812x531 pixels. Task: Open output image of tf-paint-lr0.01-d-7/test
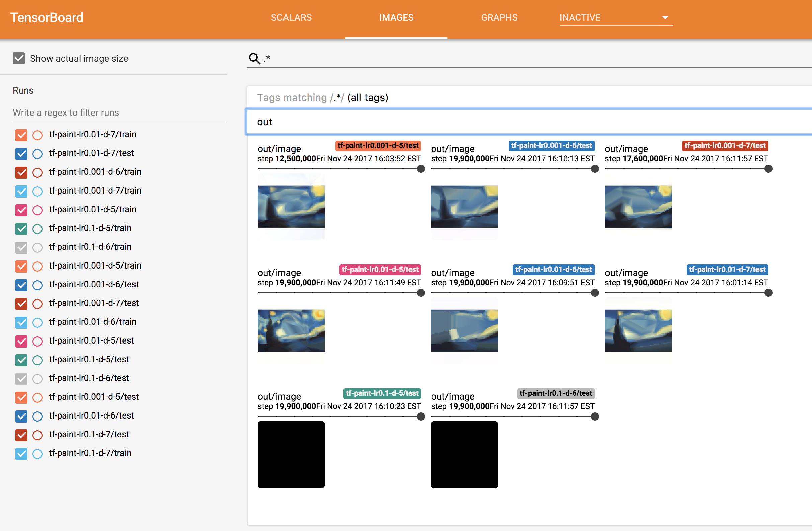(x=638, y=331)
